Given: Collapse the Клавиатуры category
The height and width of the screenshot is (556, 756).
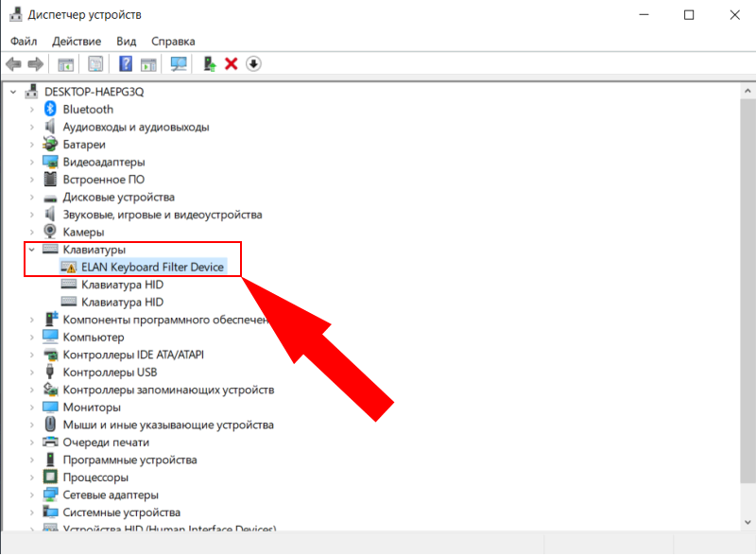Looking at the screenshot, I should [32, 250].
